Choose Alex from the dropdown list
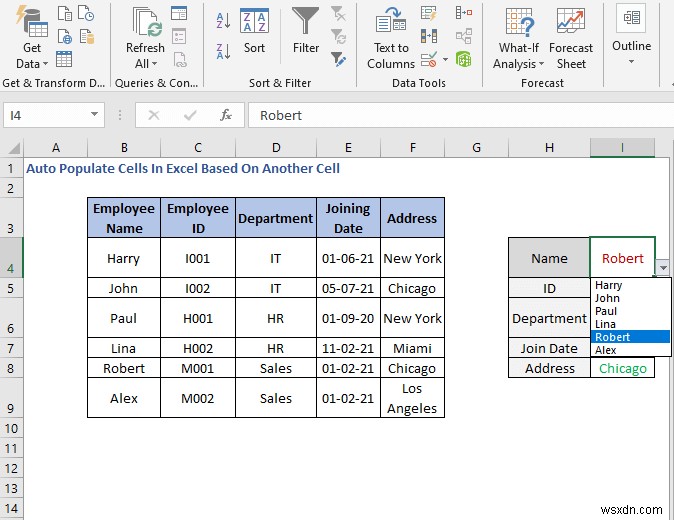 tap(630, 350)
